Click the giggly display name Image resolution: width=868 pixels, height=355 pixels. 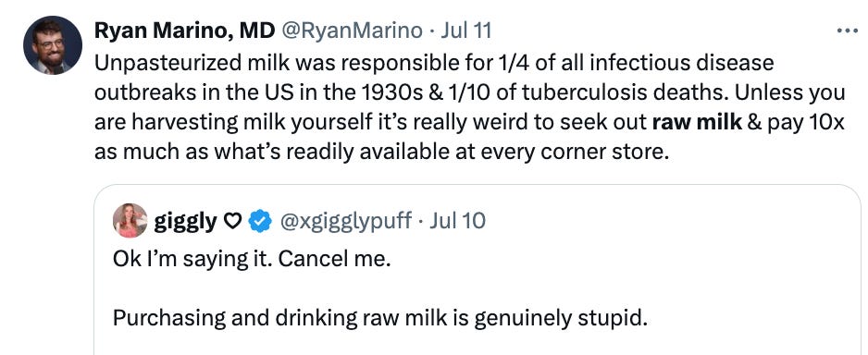pyautogui.click(x=185, y=221)
